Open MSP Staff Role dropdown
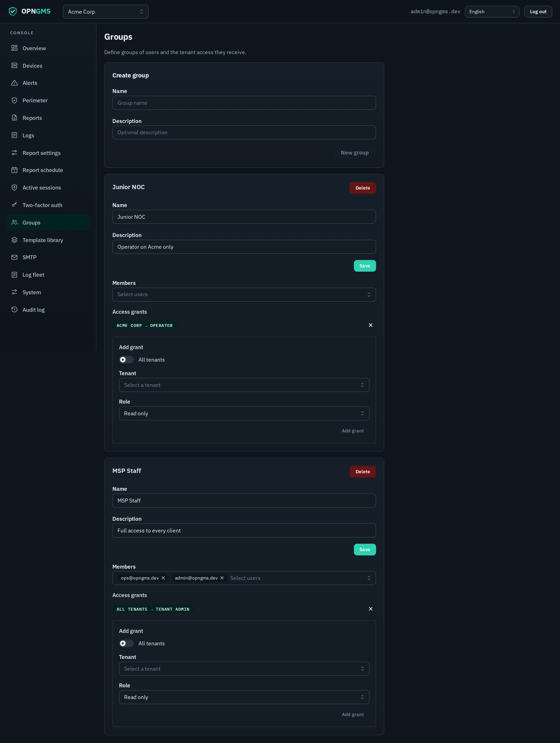Screen dimensions: 560x743 pyautogui.click(x=244, y=697)
